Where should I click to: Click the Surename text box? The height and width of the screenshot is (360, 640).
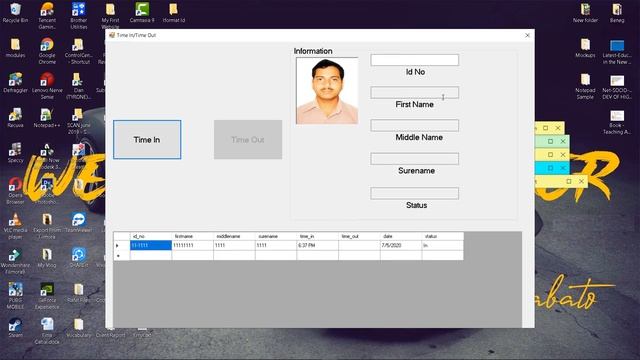coord(414,159)
